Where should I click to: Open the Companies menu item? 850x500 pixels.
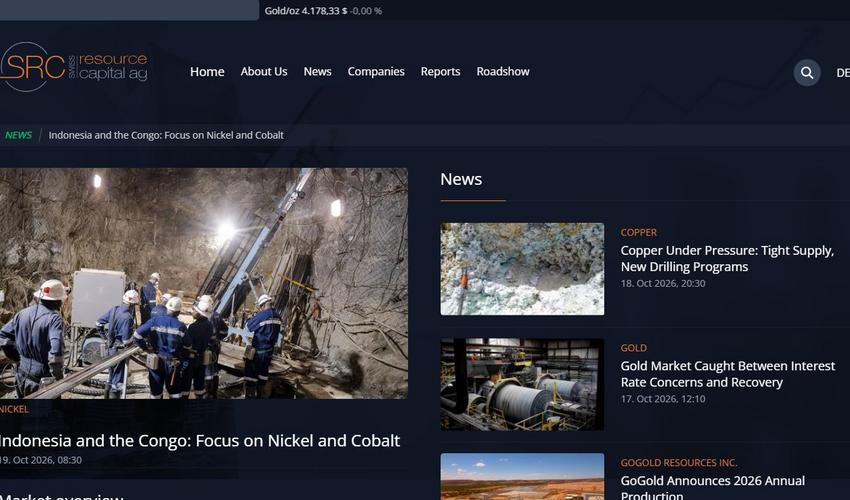coord(376,72)
